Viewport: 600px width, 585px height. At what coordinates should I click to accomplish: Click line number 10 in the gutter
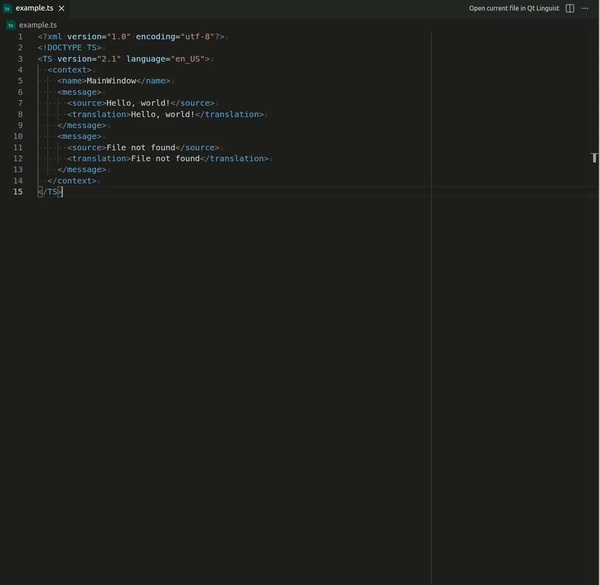point(18,136)
